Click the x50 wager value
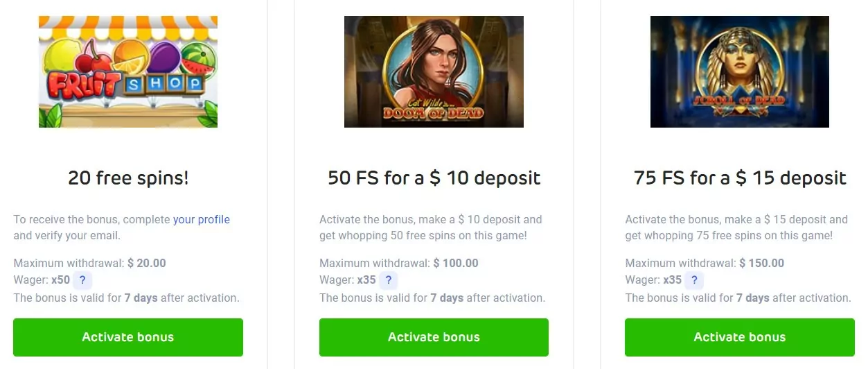 [x=60, y=280]
